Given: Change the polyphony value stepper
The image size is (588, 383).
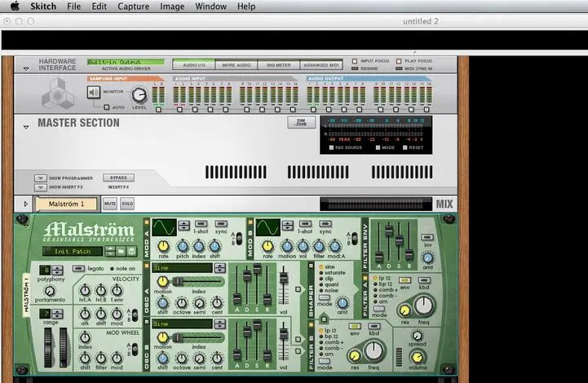Looking at the screenshot, I should click(x=57, y=271).
